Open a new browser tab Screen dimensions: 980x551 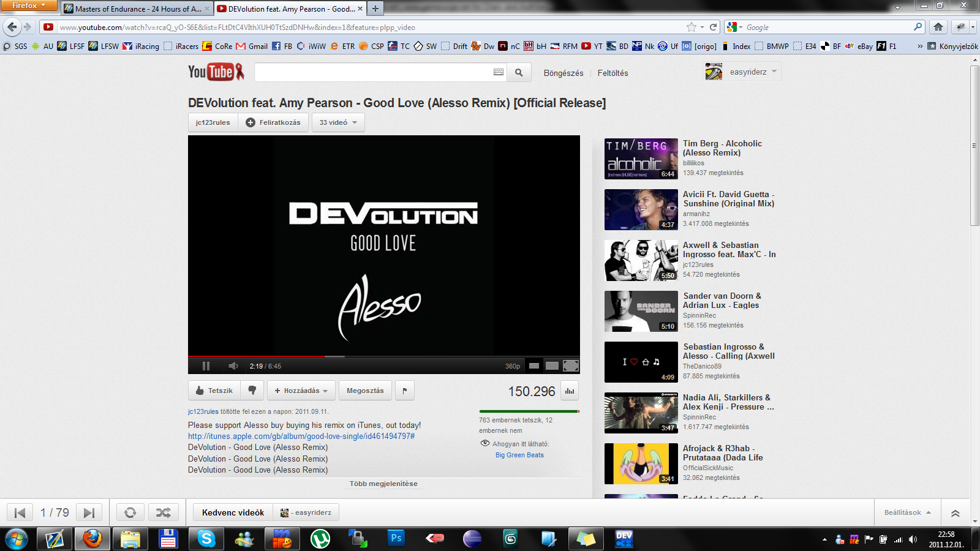tap(375, 9)
